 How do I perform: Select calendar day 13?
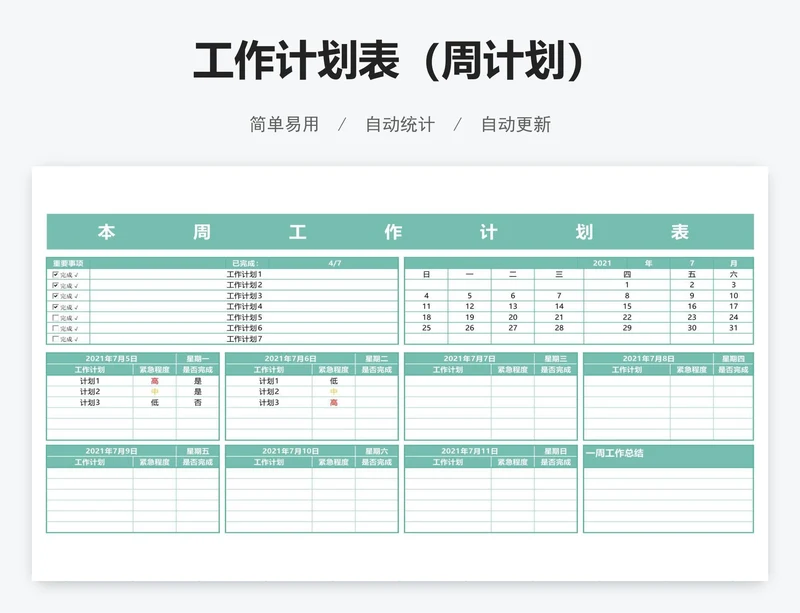(513, 306)
